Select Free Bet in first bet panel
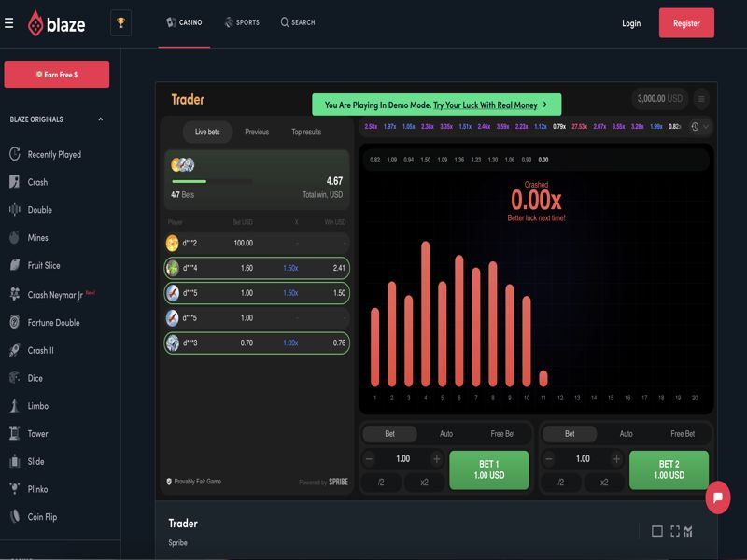The height and width of the screenshot is (560, 747). 502,434
